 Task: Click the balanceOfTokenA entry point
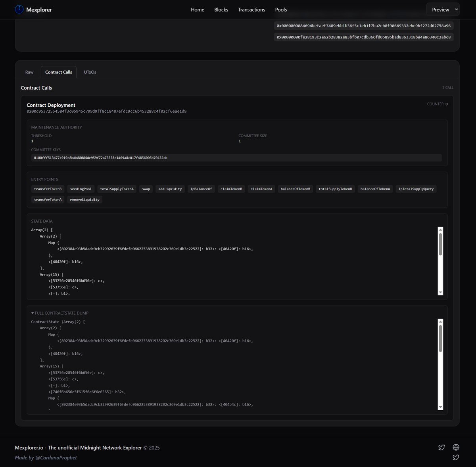click(375, 189)
